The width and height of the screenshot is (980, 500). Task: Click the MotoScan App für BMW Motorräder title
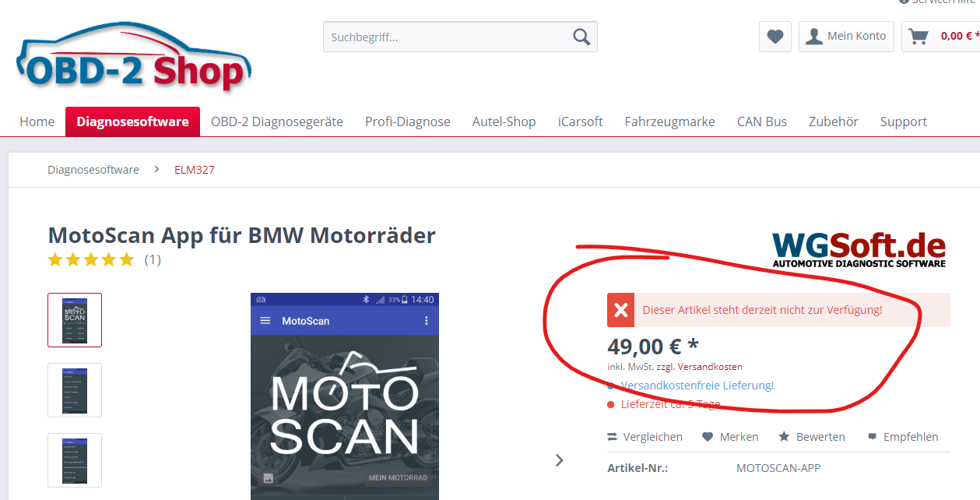click(x=242, y=235)
